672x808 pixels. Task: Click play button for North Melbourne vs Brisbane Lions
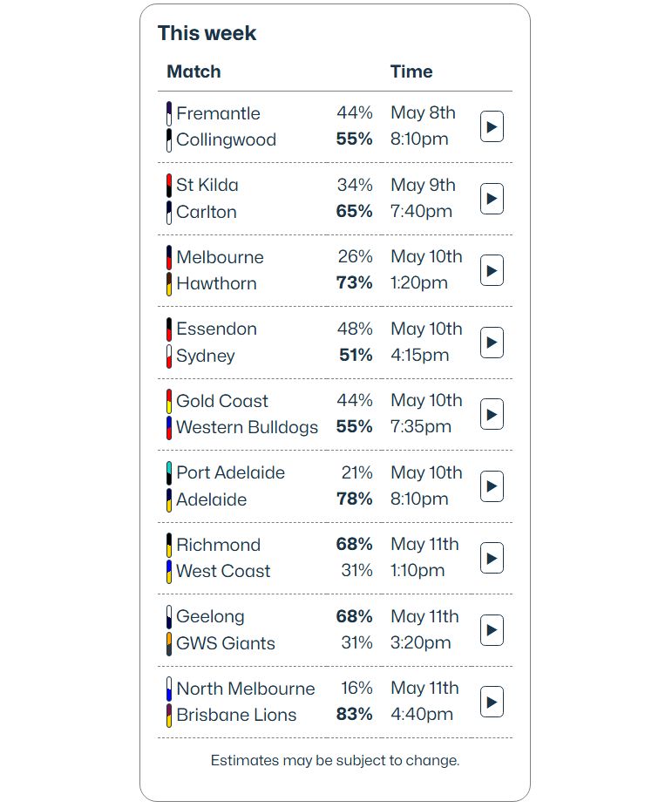coord(492,702)
